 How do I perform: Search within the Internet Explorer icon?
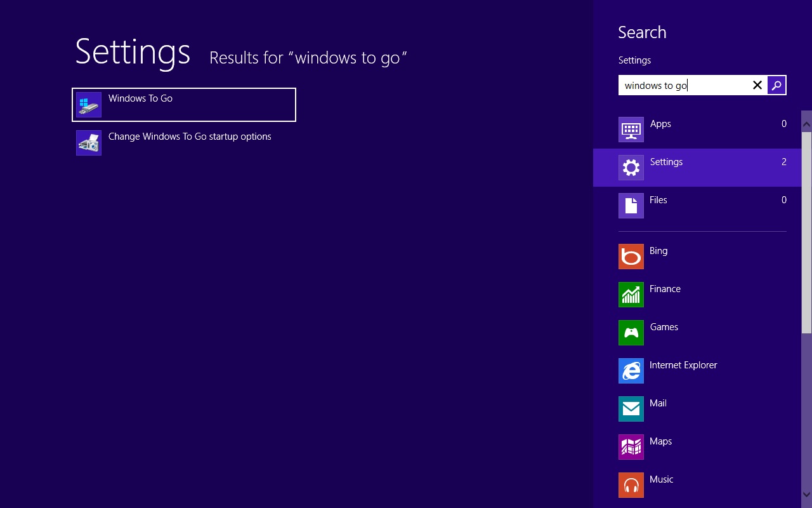631,371
